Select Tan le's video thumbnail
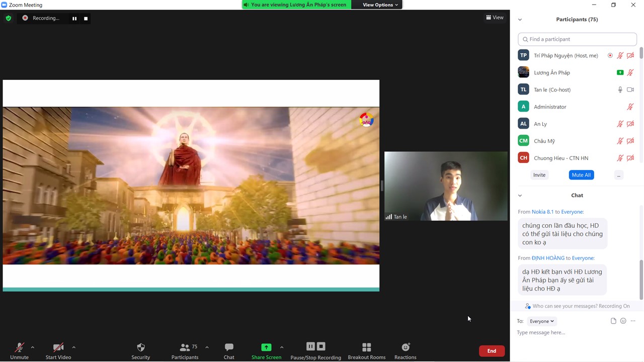The image size is (644, 362). pos(446,186)
